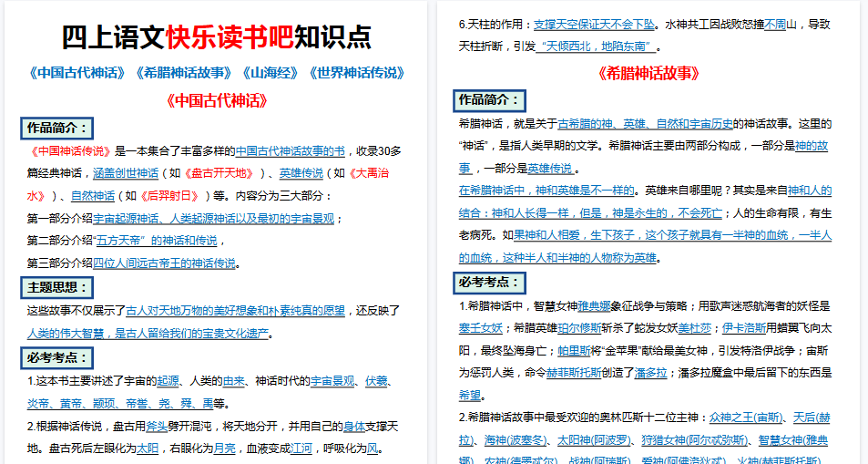Click underlined quote “天倾西北，地陷东南”
The height and width of the screenshot is (464, 868).
(597, 46)
